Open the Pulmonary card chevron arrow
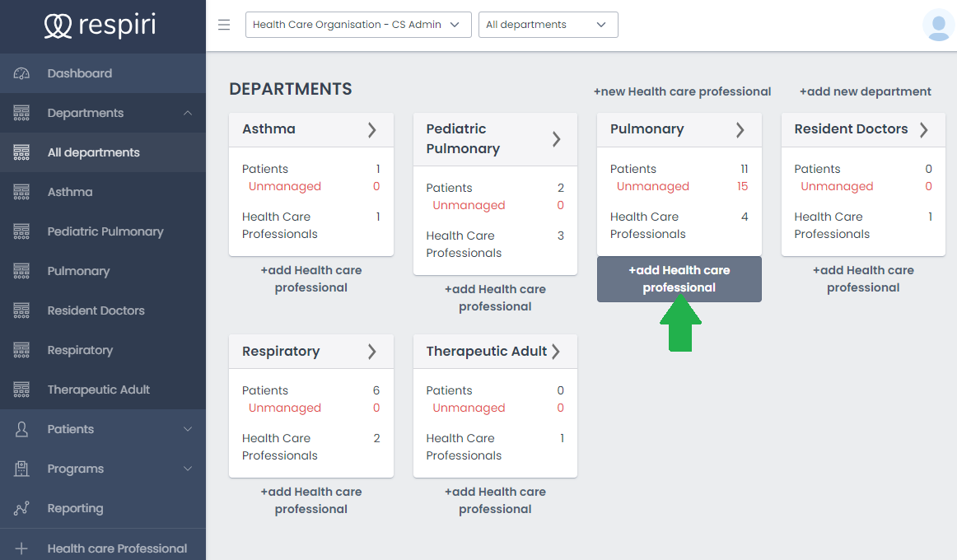Image resolution: width=957 pixels, height=560 pixels. coord(740,129)
